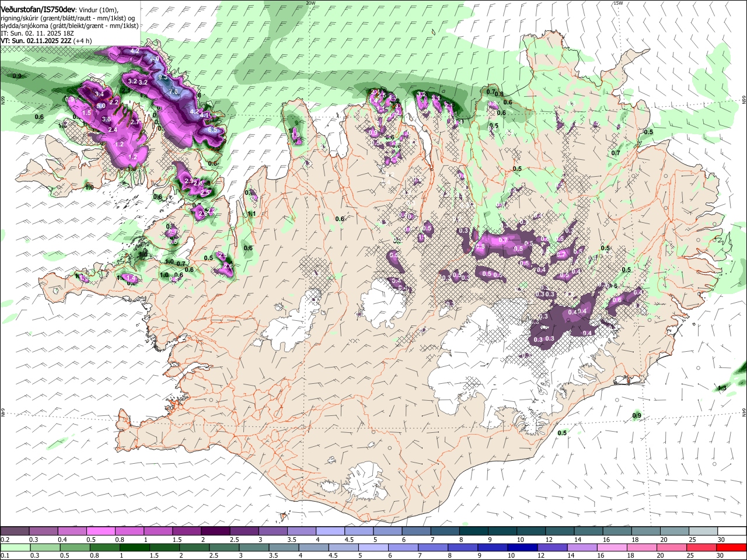This screenshot has width=747, height=560.
Task: Pick lower legend blue swatch between 7 and 8
Action: pos(433,548)
